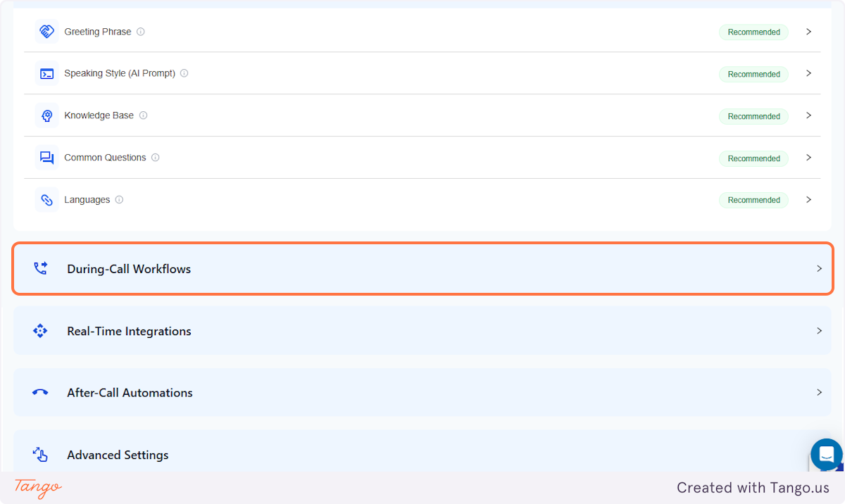Select the Real-Time Integrations icon

click(x=40, y=330)
